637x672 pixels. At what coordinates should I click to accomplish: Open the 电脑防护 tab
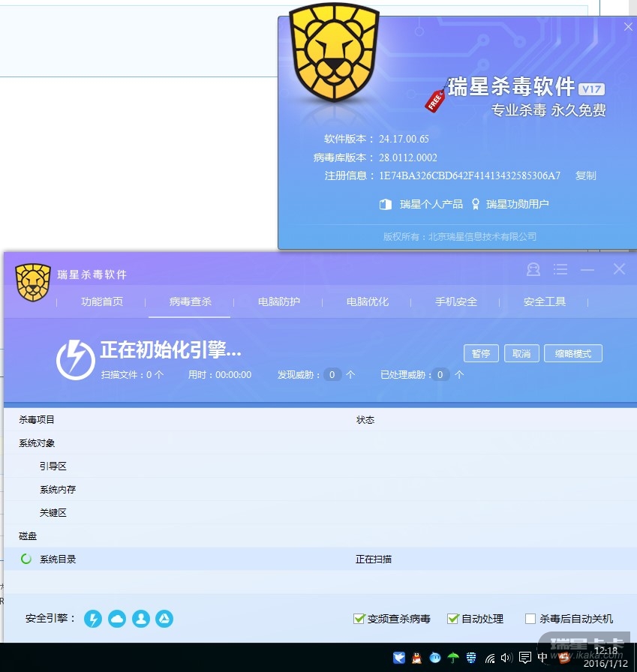(x=278, y=301)
